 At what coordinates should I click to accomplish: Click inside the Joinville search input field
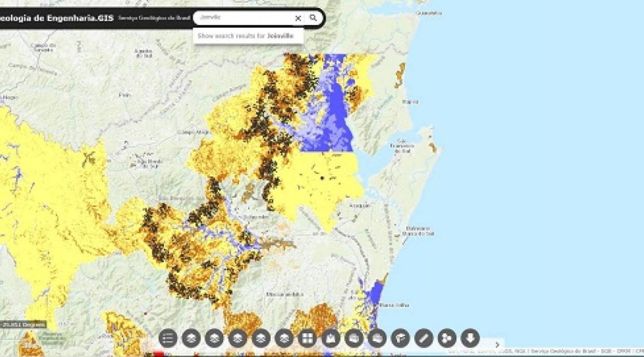[243, 18]
